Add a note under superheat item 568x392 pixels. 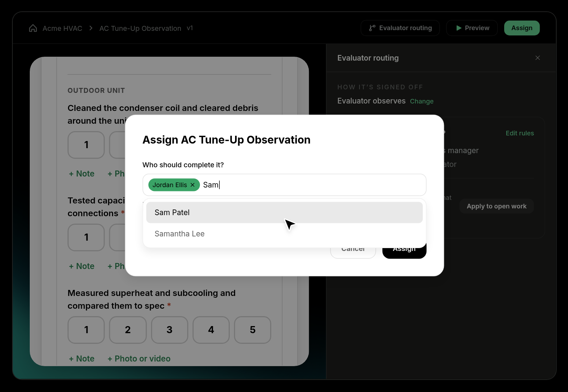point(82,359)
